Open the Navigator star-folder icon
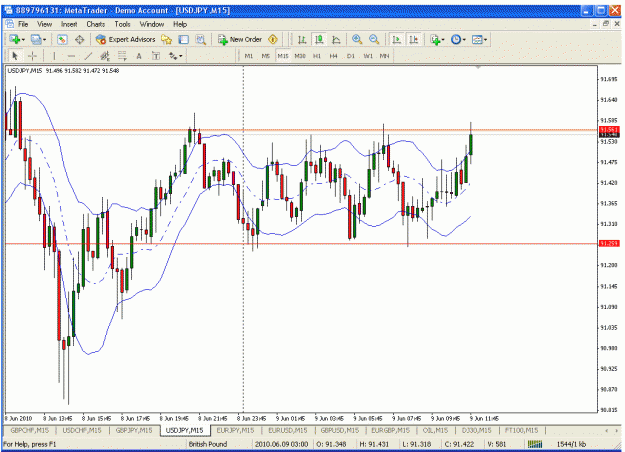Image resolution: width=625 pixels, height=452 pixels. tap(166, 39)
